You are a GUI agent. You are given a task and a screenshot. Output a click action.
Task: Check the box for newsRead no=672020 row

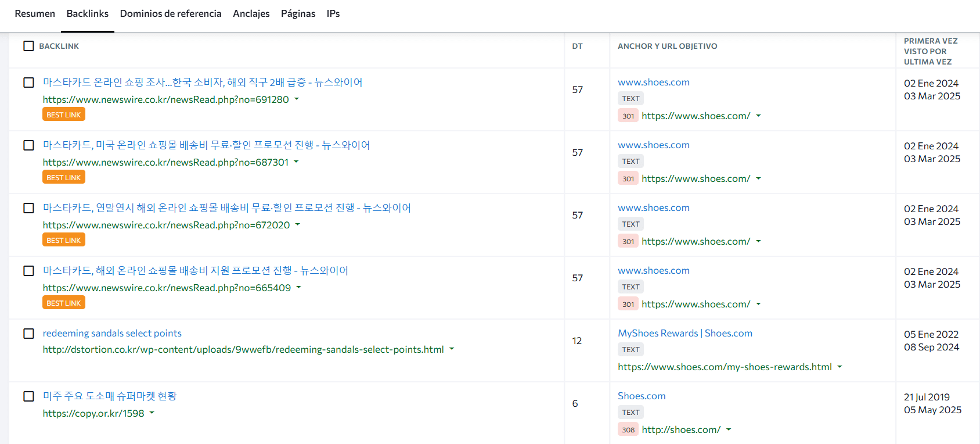28,208
